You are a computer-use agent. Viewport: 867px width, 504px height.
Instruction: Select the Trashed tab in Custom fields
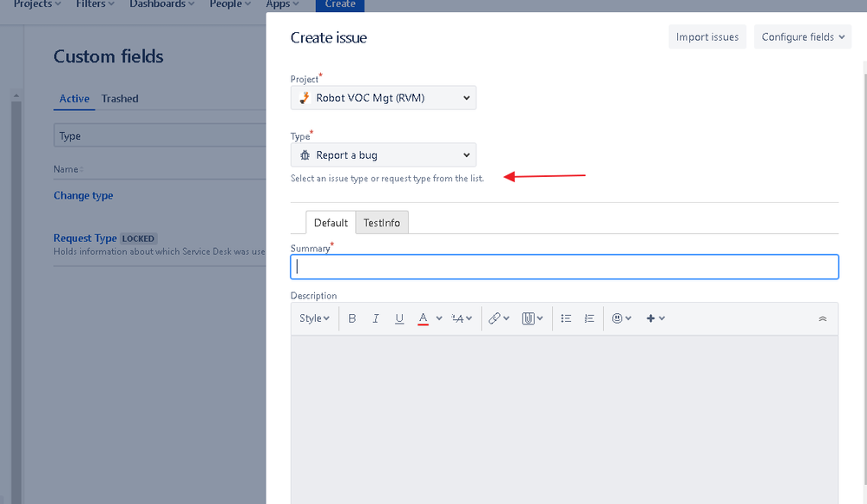click(120, 99)
